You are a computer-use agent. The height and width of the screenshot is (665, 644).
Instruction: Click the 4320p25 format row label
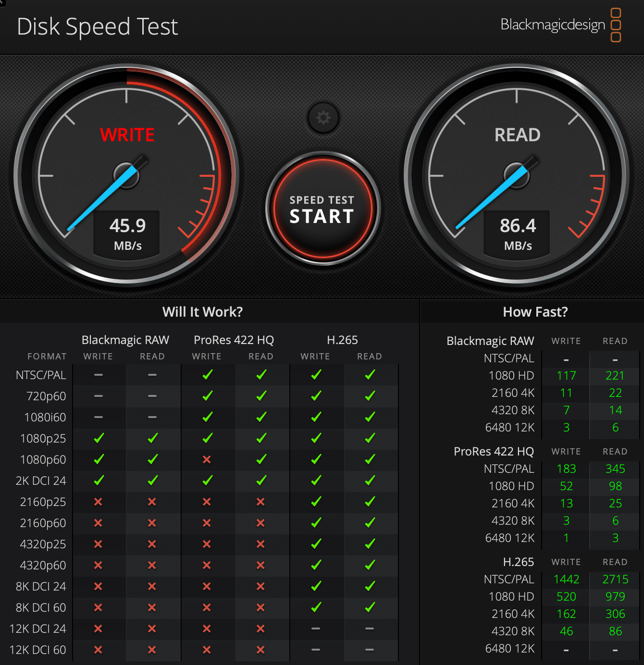point(43,544)
